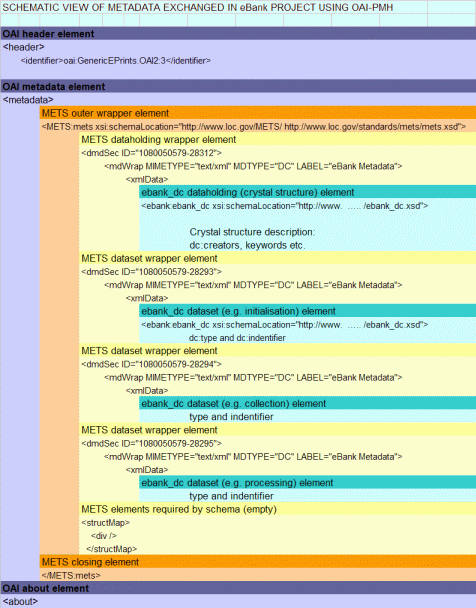476x608 pixels.
Task: Click the 'OAI header element' heading row
Action: pyautogui.click(x=238, y=34)
